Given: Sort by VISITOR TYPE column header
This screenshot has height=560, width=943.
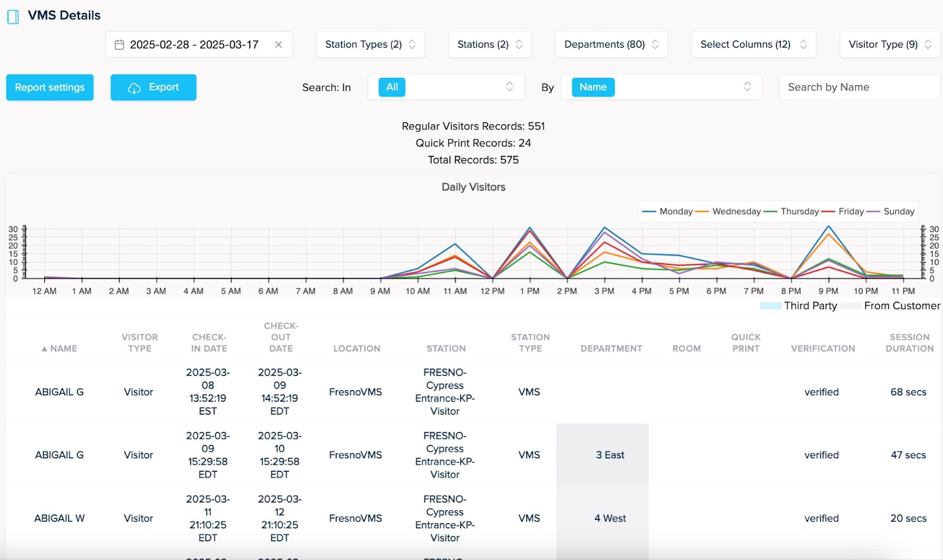Looking at the screenshot, I should coord(140,343).
